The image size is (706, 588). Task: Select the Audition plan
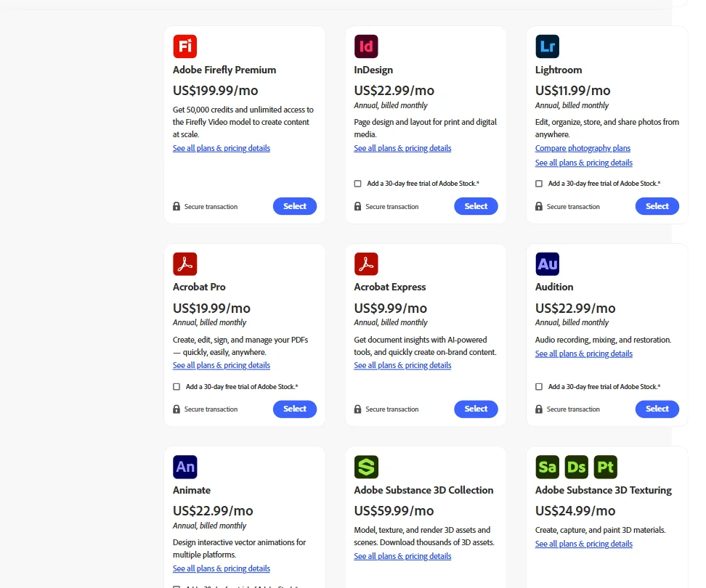657,409
